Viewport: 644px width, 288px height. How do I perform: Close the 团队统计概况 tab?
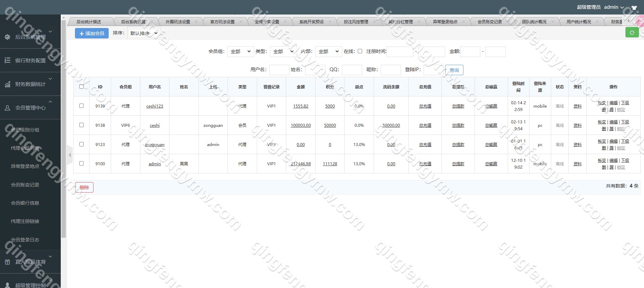(x=553, y=22)
